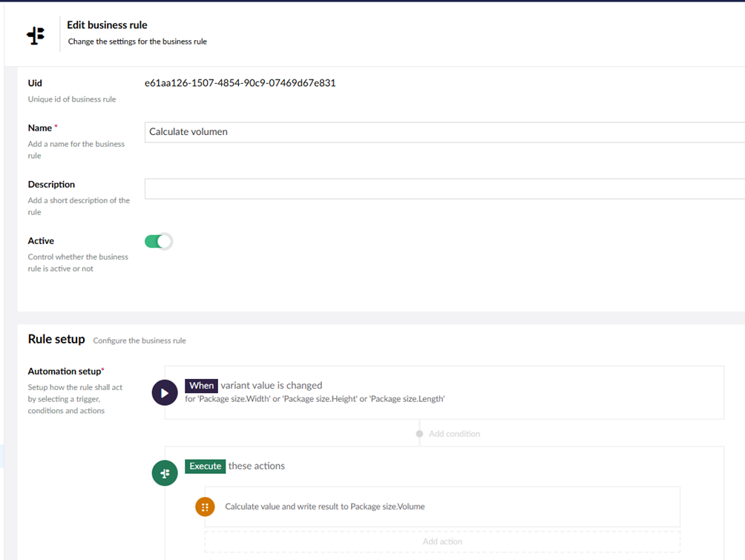This screenshot has height=560, width=745.
Task: Click the purple play trigger icon
Action: [x=165, y=393]
